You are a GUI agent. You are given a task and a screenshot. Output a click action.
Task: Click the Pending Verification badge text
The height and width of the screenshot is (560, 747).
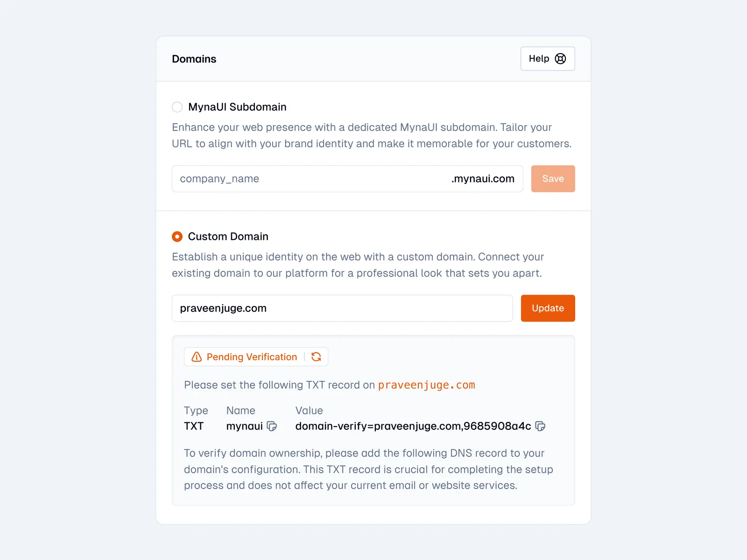click(252, 357)
